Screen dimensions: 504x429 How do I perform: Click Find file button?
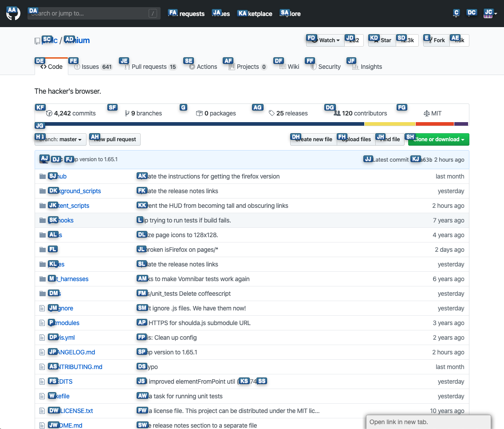(x=390, y=139)
